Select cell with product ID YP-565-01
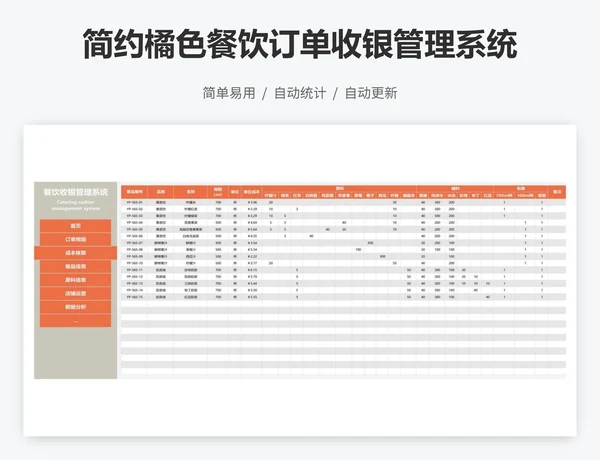The image size is (600, 460). 134,202
